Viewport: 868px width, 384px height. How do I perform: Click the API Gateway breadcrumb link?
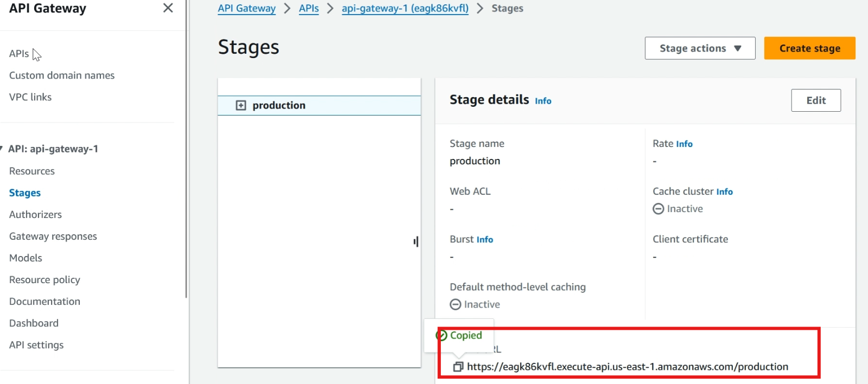click(246, 8)
